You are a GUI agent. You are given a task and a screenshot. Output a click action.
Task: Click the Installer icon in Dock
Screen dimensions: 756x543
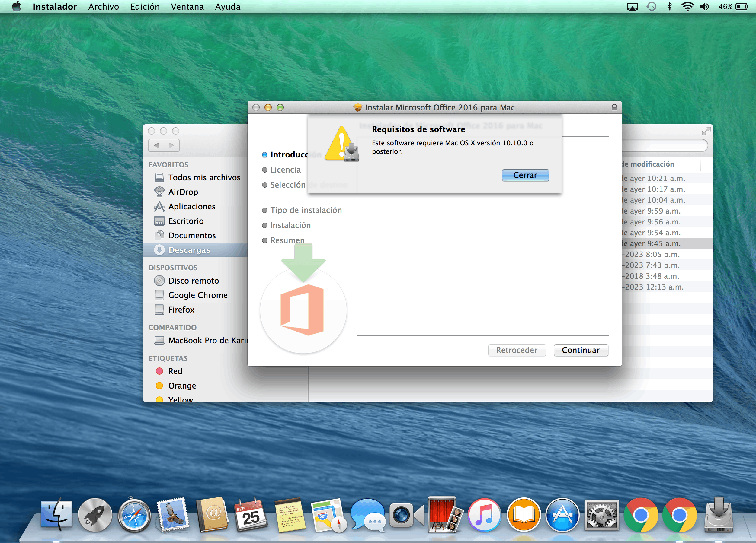(718, 515)
